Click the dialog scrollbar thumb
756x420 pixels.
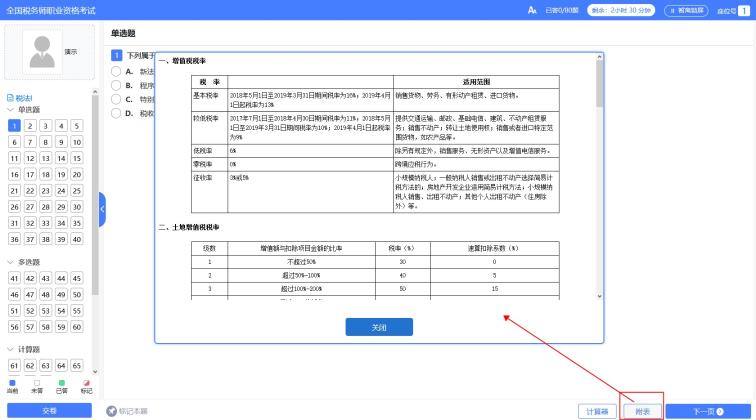(599, 84)
